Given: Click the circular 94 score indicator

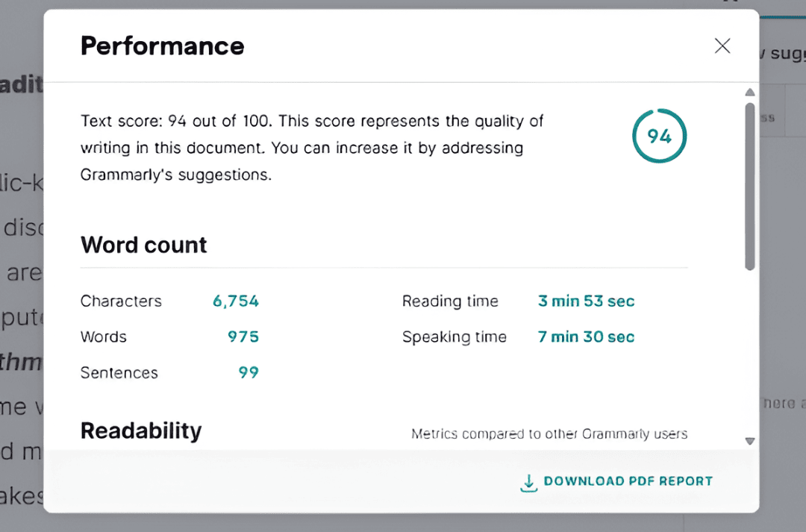Looking at the screenshot, I should (659, 137).
